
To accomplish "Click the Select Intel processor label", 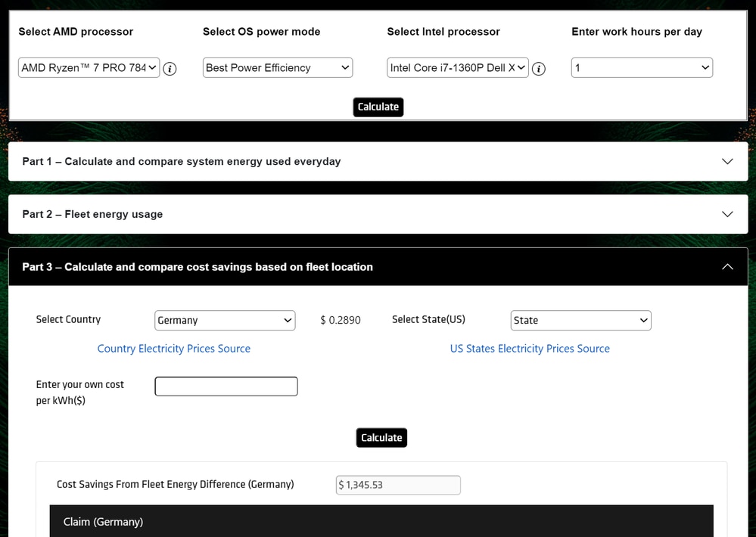I will coord(443,32).
